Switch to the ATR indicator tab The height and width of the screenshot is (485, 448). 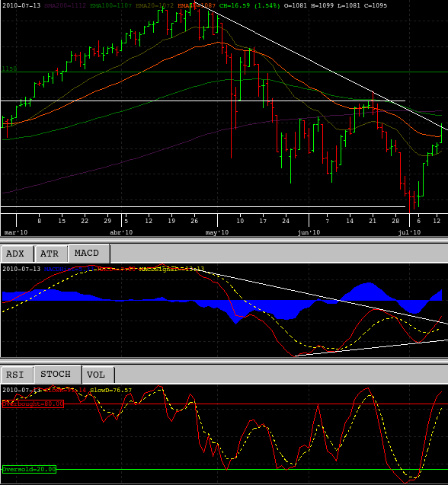(51, 254)
